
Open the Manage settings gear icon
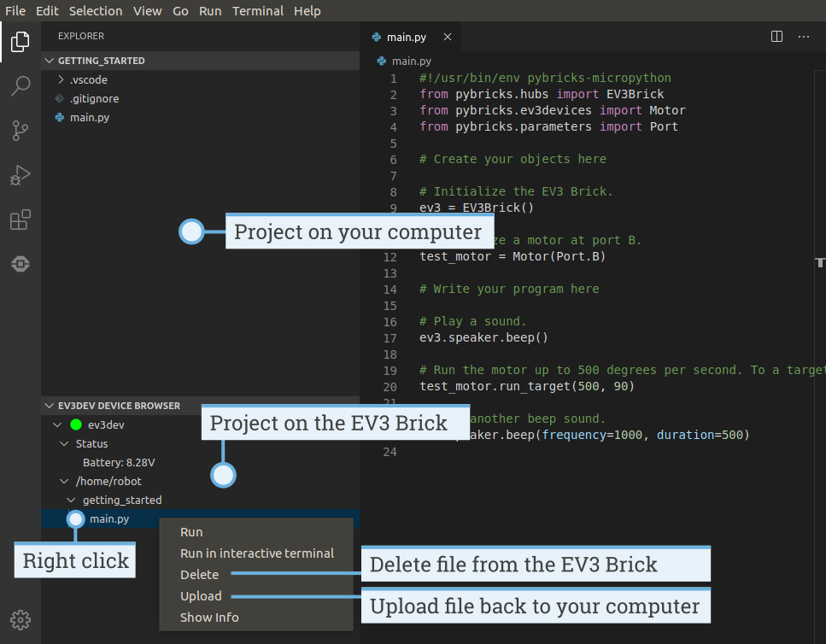pos(21,619)
